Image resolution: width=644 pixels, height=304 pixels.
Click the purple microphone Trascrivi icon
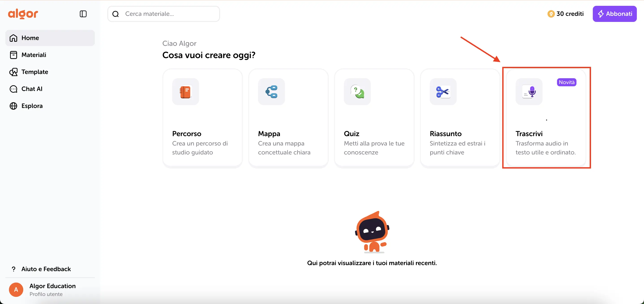click(x=529, y=92)
